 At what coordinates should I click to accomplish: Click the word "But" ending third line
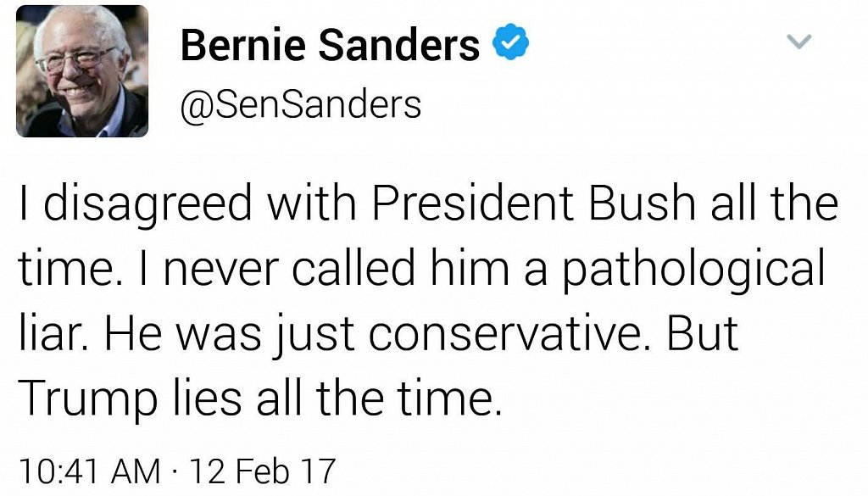click(704, 335)
